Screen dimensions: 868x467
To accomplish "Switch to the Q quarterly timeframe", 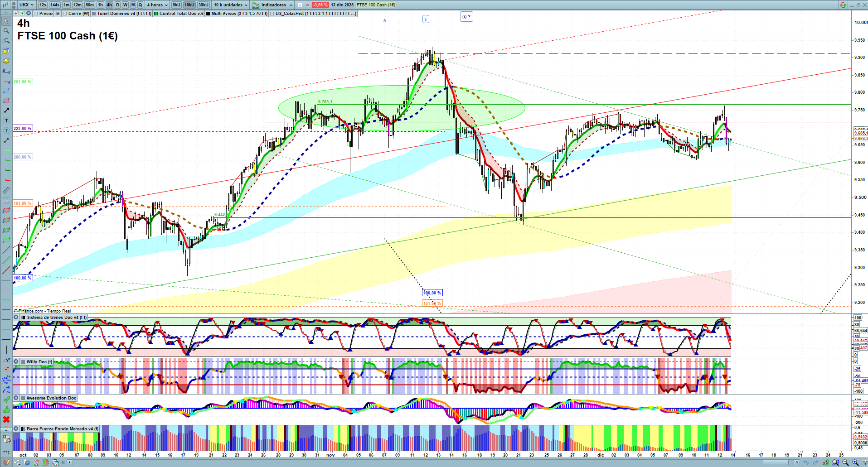I will (140, 5).
